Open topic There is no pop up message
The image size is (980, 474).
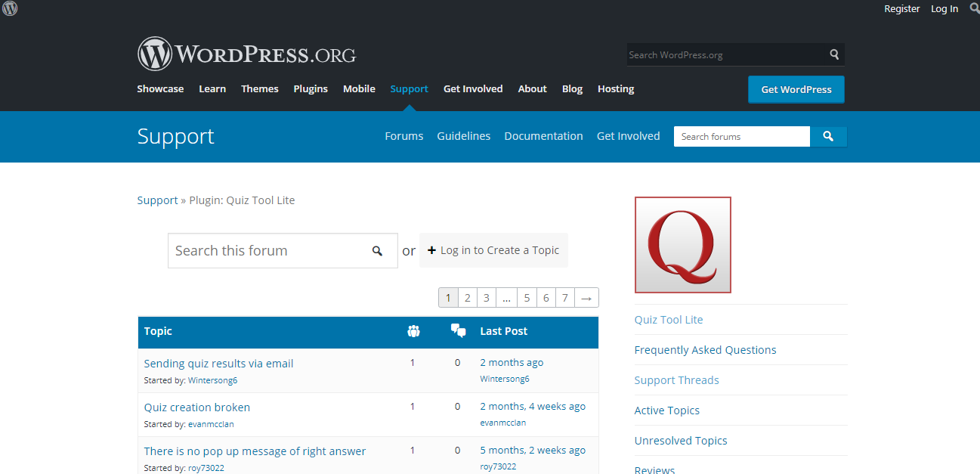pyautogui.click(x=255, y=451)
